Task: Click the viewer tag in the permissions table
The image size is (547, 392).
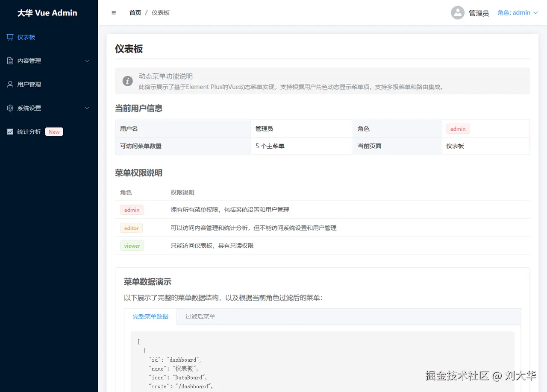Action: pos(132,246)
